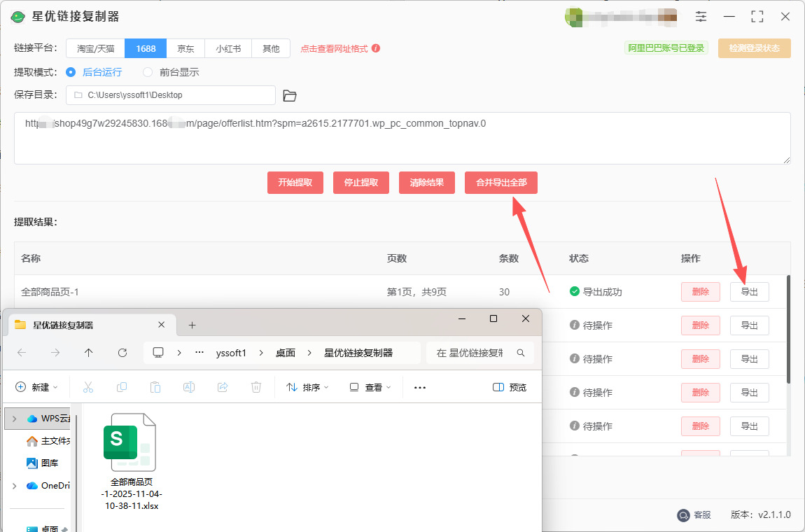This screenshot has height=532, width=805.
Task: Switch to 1688 platform tab
Action: tap(146, 49)
